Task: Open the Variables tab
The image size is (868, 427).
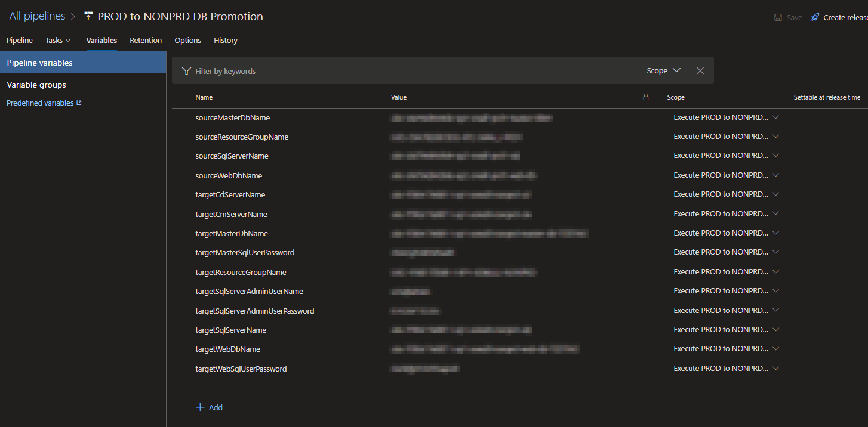Action: coord(101,40)
